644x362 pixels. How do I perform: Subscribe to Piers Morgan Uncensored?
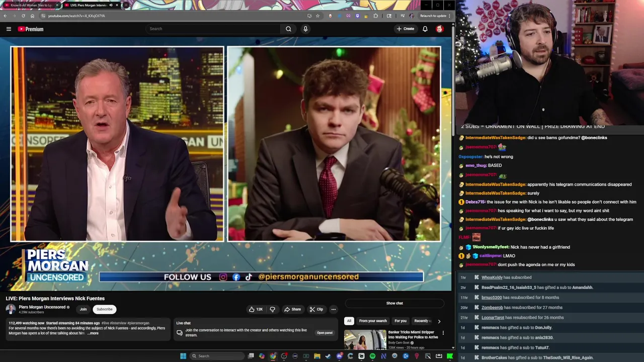[105, 309]
